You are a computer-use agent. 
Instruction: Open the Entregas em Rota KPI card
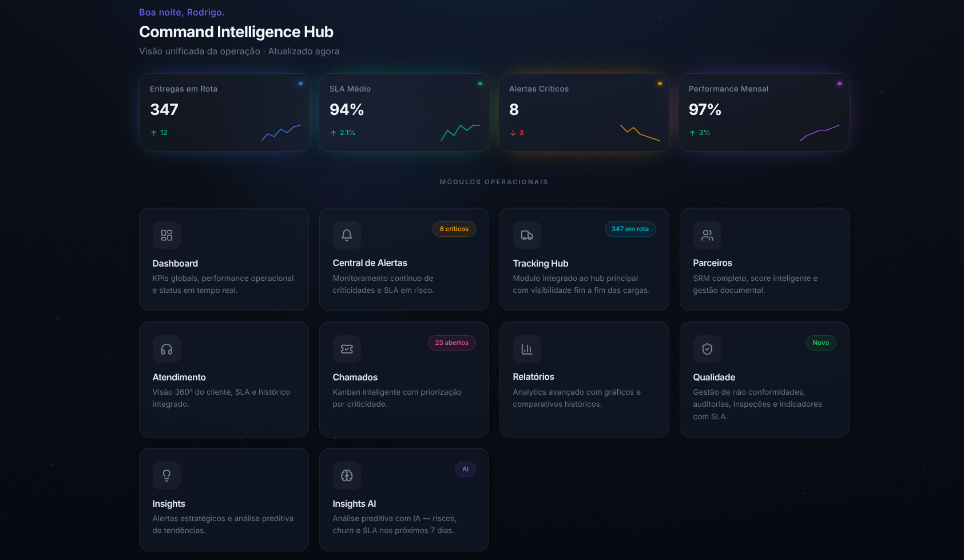(x=224, y=112)
